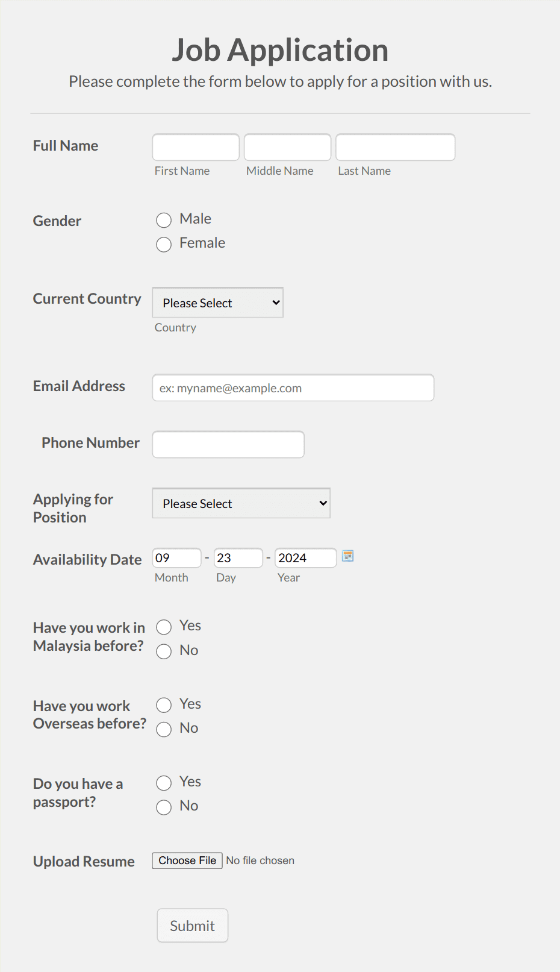Screen dimensions: 560x972
Task: Click the First Name input field
Action: point(196,148)
